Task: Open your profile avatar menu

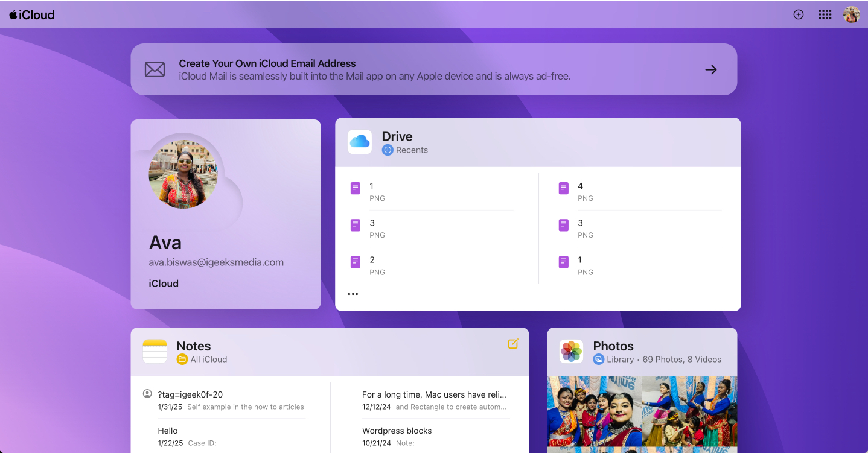Action: point(852,14)
